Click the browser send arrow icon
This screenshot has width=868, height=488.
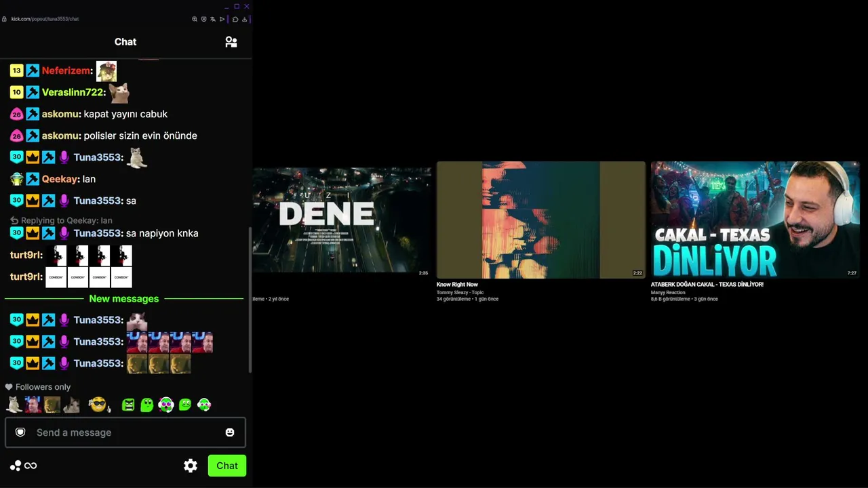222,19
